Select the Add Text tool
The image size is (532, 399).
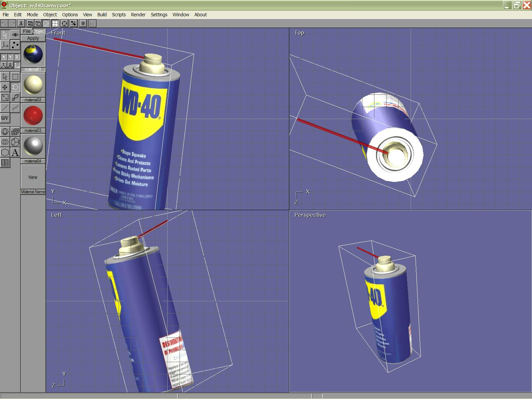(x=15, y=152)
